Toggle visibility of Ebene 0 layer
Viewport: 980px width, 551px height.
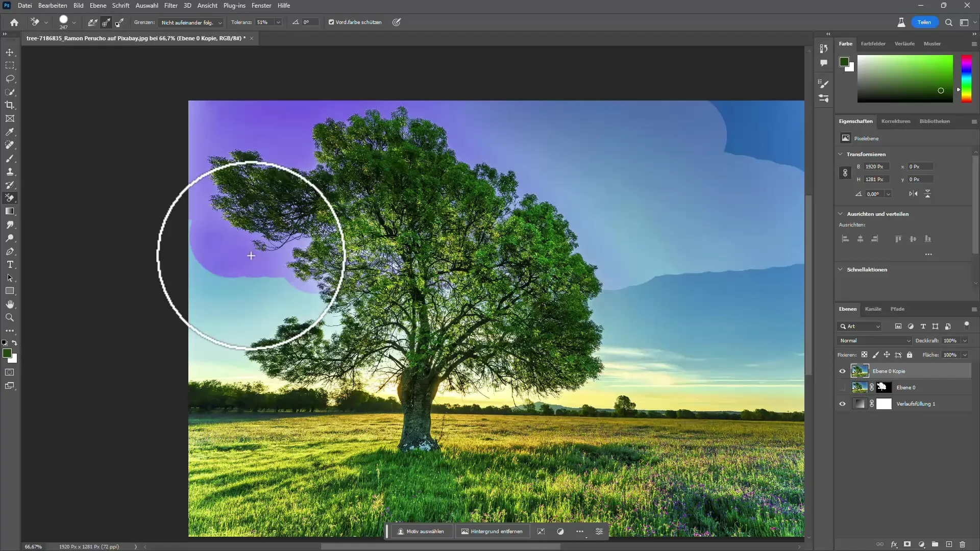click(x=843, y=387)
